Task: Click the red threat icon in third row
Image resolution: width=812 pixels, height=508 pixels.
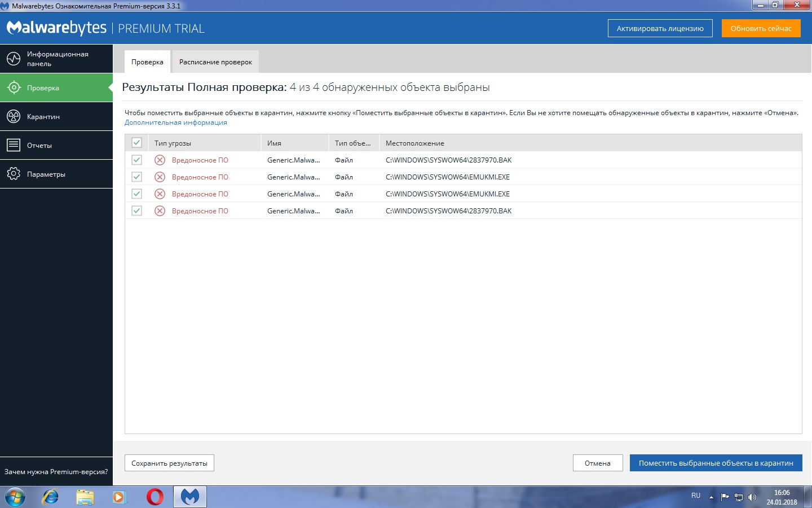Action: point(160,194)
